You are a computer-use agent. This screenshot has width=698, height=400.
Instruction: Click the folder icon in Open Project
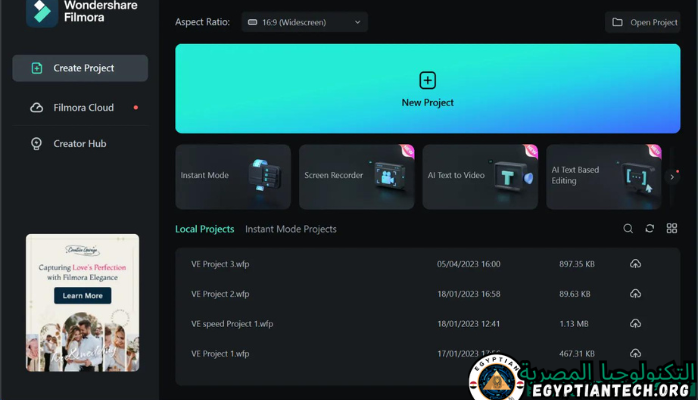(617, 22)
